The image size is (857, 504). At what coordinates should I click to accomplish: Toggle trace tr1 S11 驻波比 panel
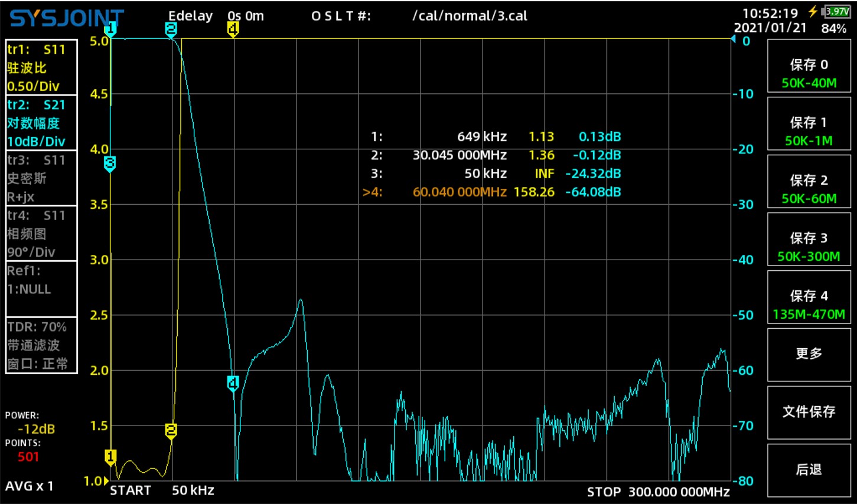click(x=41, y=67)
